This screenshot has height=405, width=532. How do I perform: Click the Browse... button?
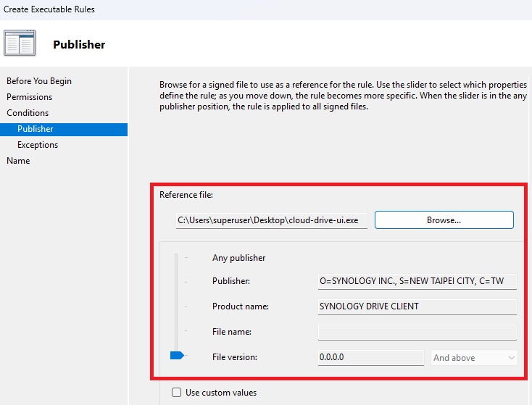[x=444, y=220]
